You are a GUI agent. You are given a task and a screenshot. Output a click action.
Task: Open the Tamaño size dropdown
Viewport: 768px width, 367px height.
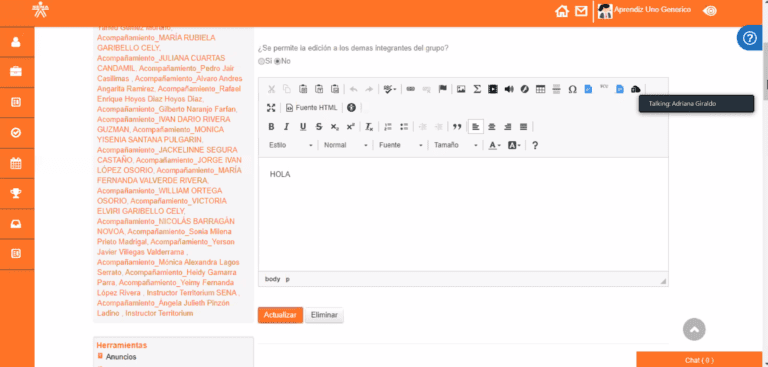click(x=456, y=146)
